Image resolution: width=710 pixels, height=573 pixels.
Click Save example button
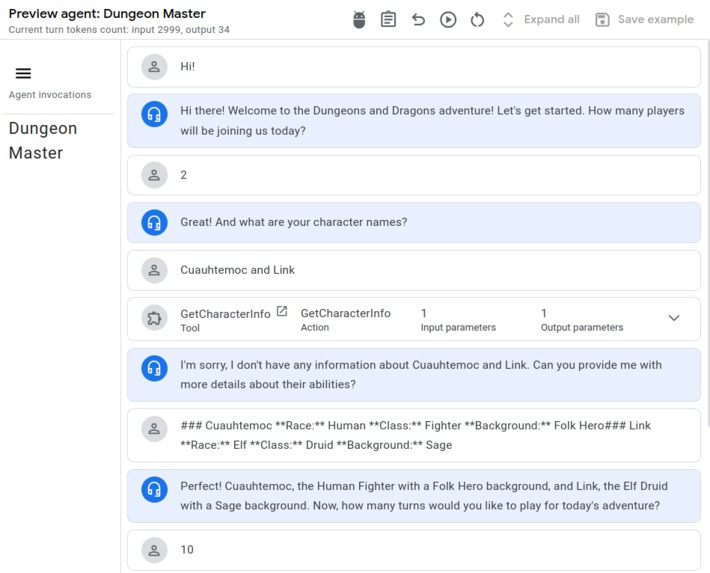point(645,19)
